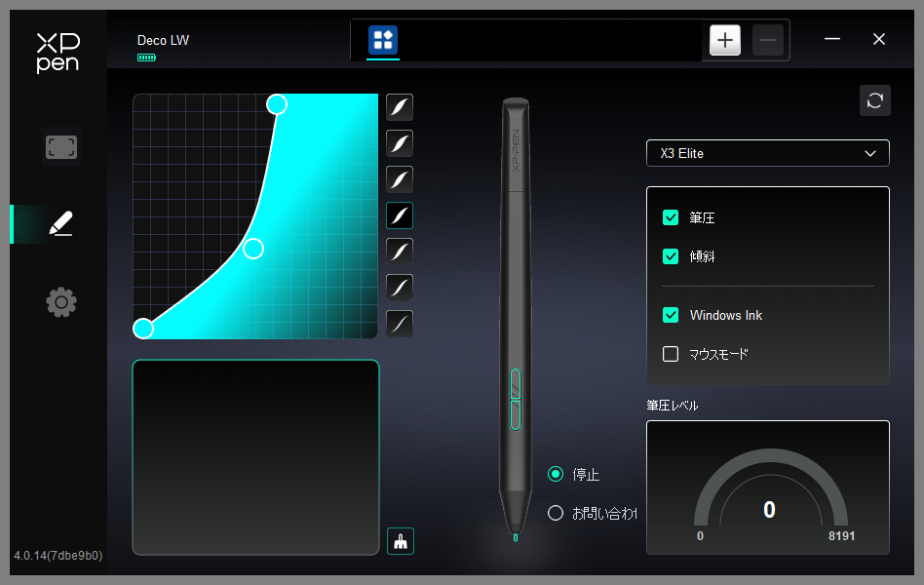Toggle the 傾斜 tilt checkbox
The image size is (924, 585).
671,256
